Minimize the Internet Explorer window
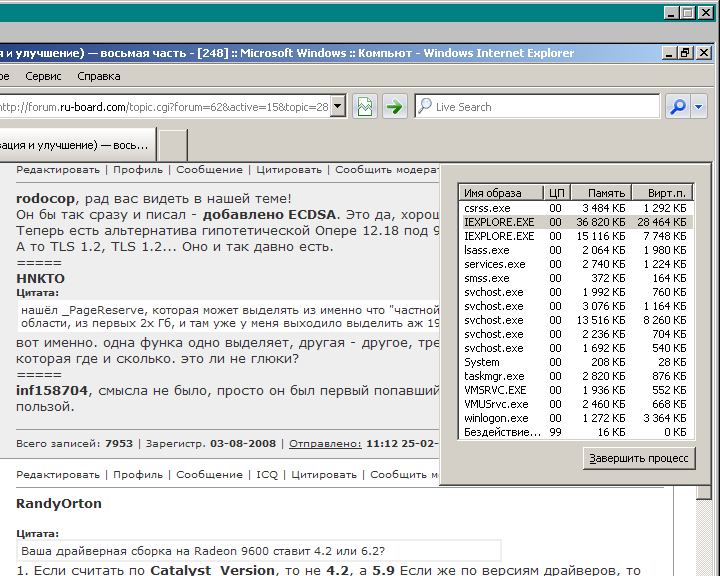 (669, 53)
